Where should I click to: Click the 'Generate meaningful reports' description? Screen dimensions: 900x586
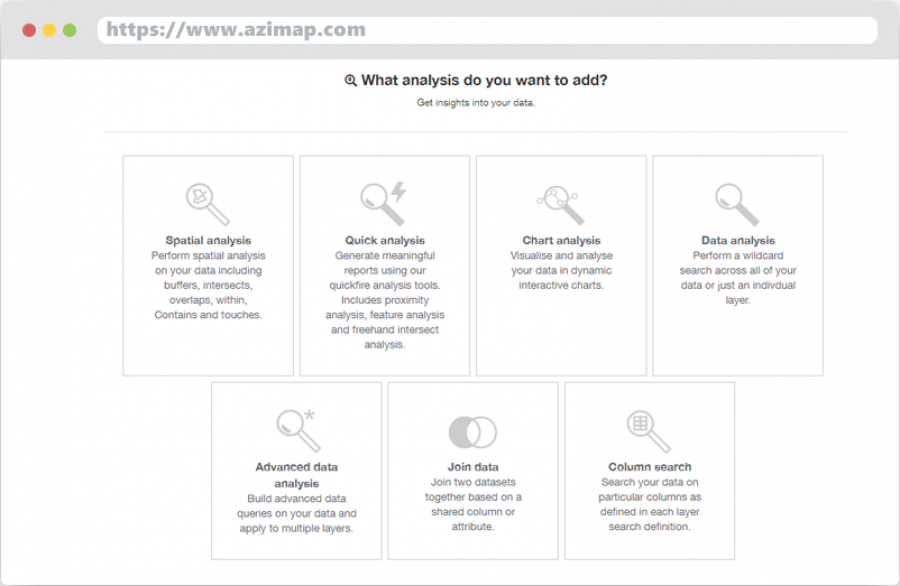click(x=385, y=300)
